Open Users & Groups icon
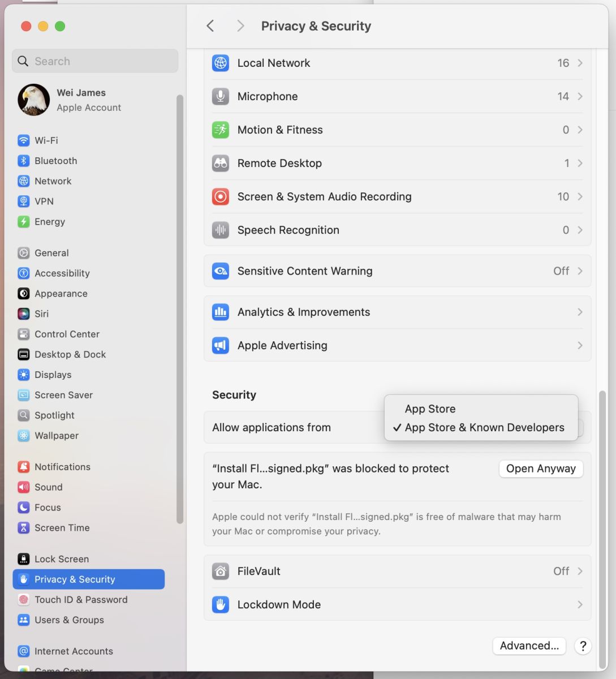This screenshot has width=616, height=679. click(x=23, y=620)
